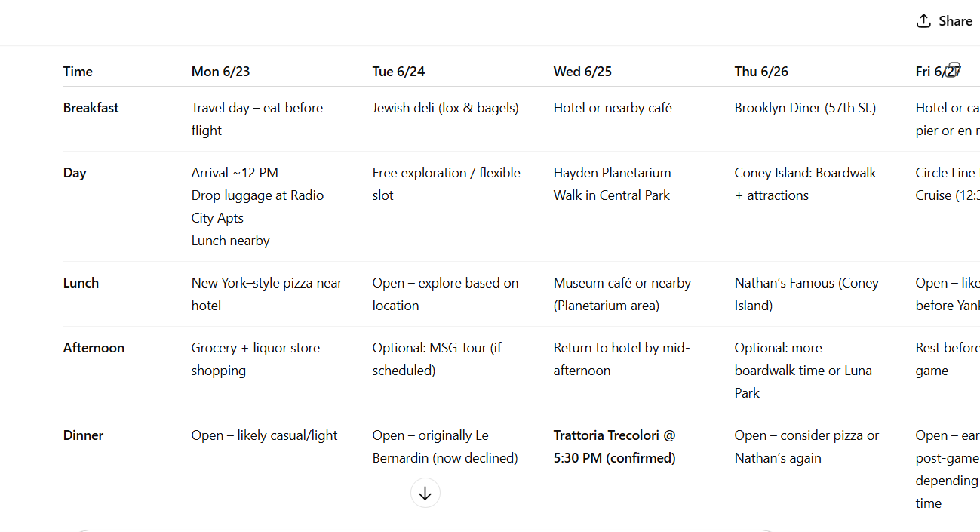Click the Optional MSG Tour cell
The width and height of the screenshot is (980, 532).
pyautogui.click(x=437, y=359)
